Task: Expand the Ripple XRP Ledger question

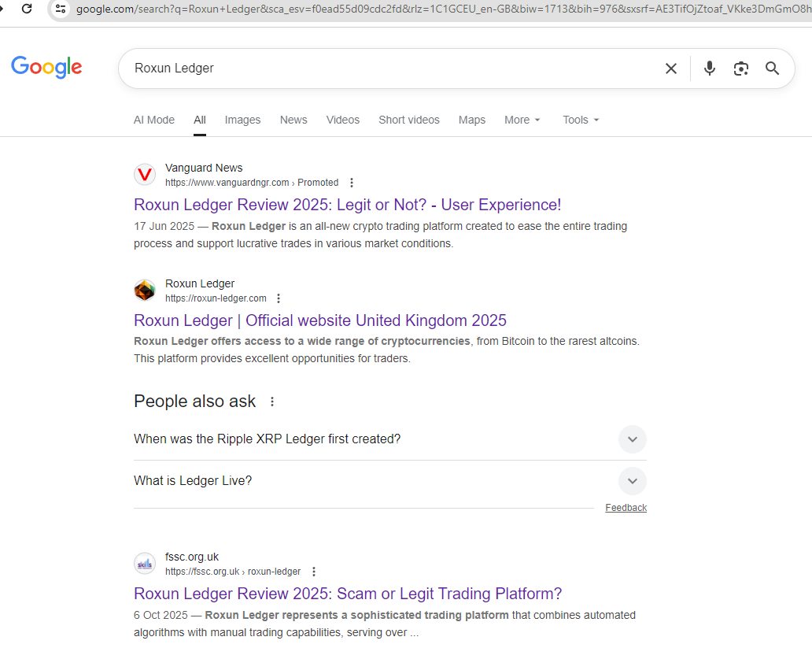Action: point(390,439)
